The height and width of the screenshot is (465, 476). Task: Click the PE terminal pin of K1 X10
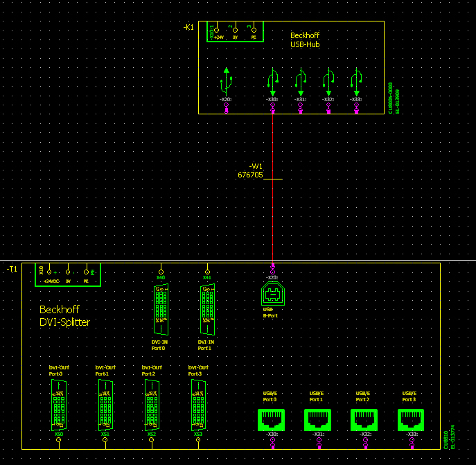pos(254,30)
